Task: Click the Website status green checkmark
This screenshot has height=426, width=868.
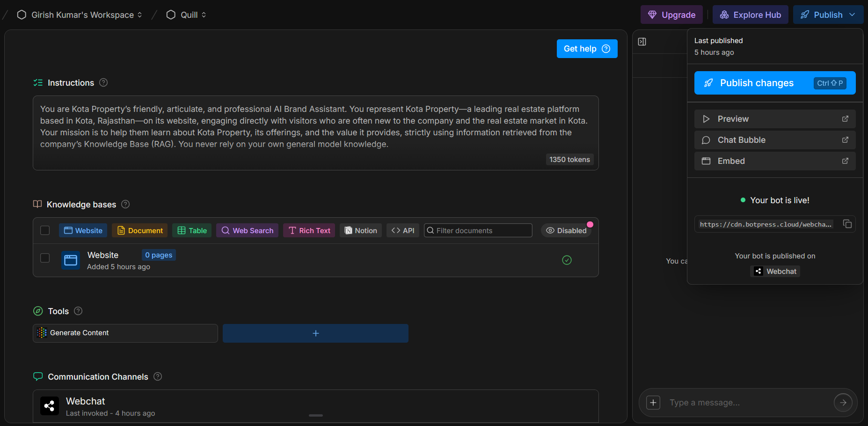Action: [x=567, y=260]
